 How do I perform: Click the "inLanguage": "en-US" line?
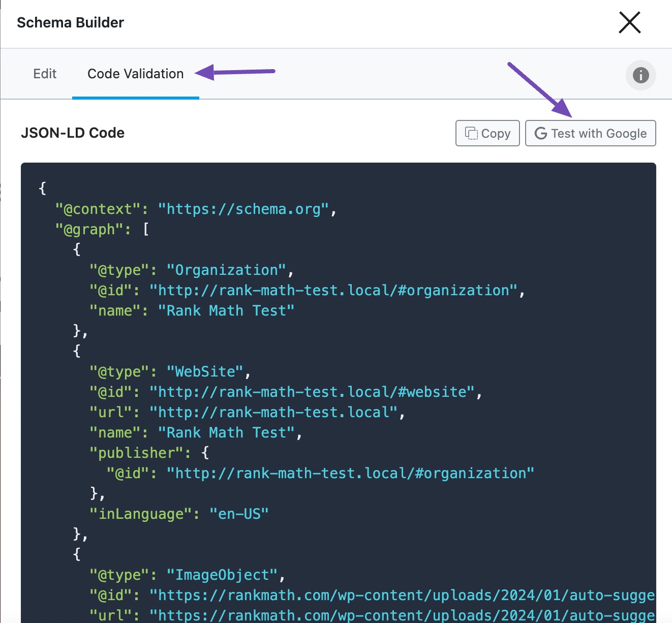tap(178, 514)
